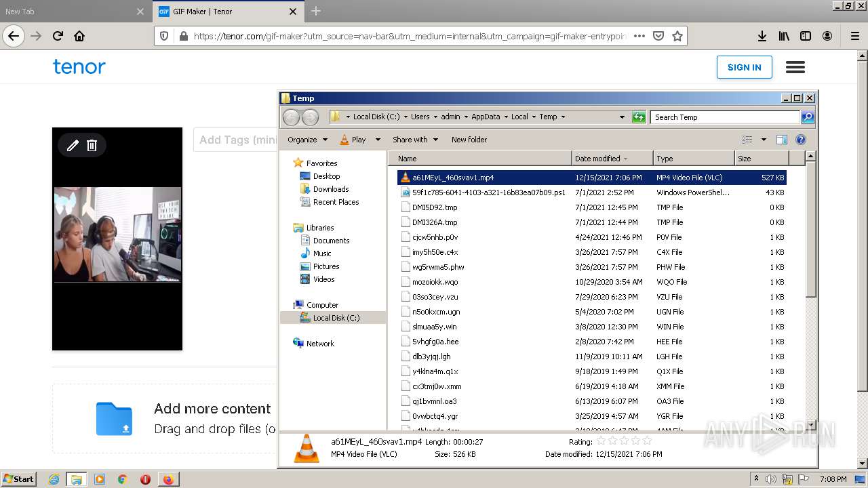This screenshot has width=868, height=488.
Task: Open change view dropdown arrow
Action: (764, 140)
